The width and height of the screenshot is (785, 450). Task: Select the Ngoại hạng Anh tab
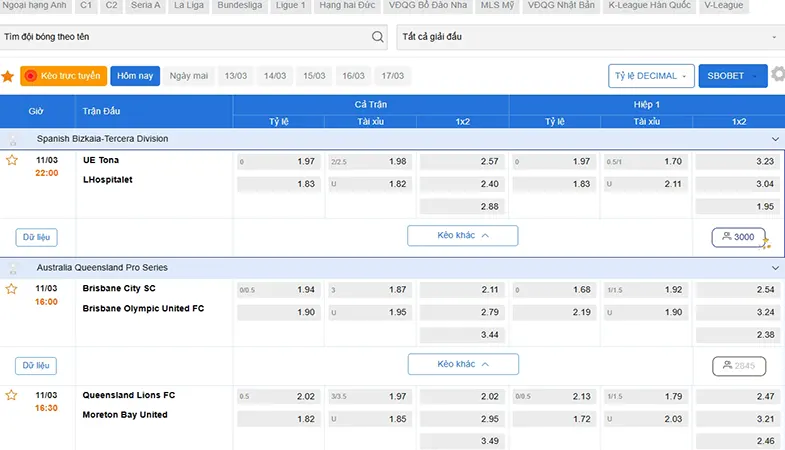coord(35,6)
